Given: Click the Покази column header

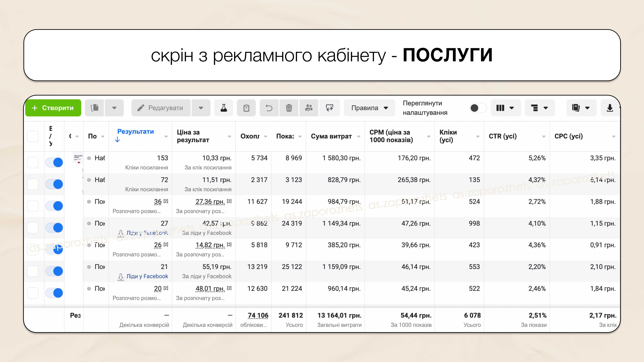Looking at the screenshot, I should tap(285, 136).
